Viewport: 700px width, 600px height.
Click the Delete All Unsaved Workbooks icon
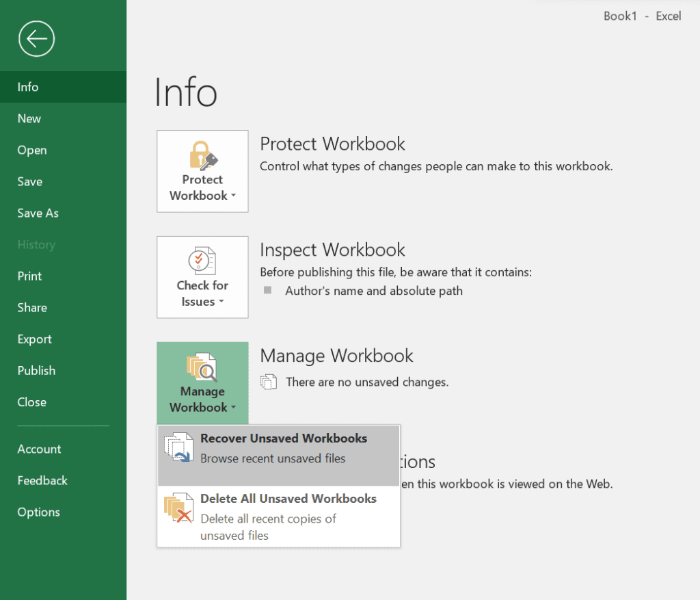179,509
